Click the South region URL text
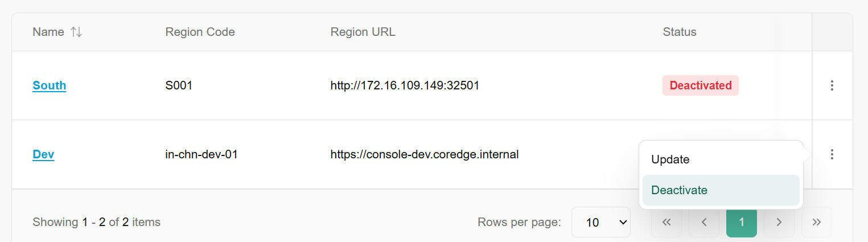This screenshot has width=868, height=242. pos(405,85)
